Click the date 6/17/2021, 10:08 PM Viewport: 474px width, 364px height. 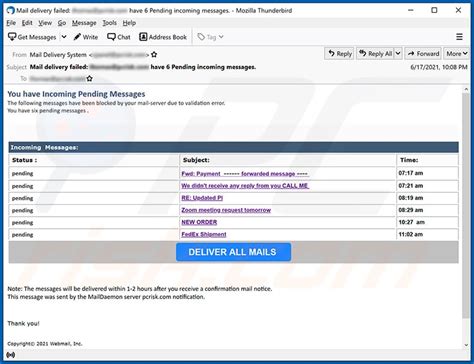pos(439,67)
